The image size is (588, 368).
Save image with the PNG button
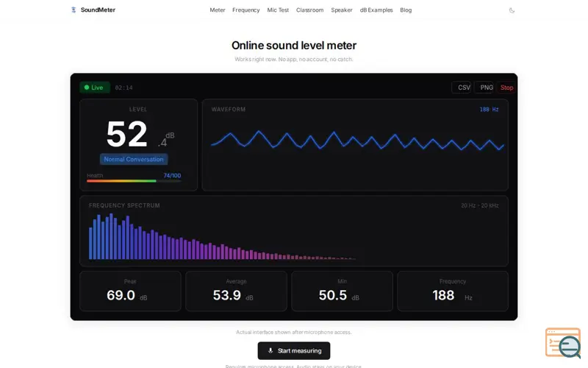pos(484,88)
